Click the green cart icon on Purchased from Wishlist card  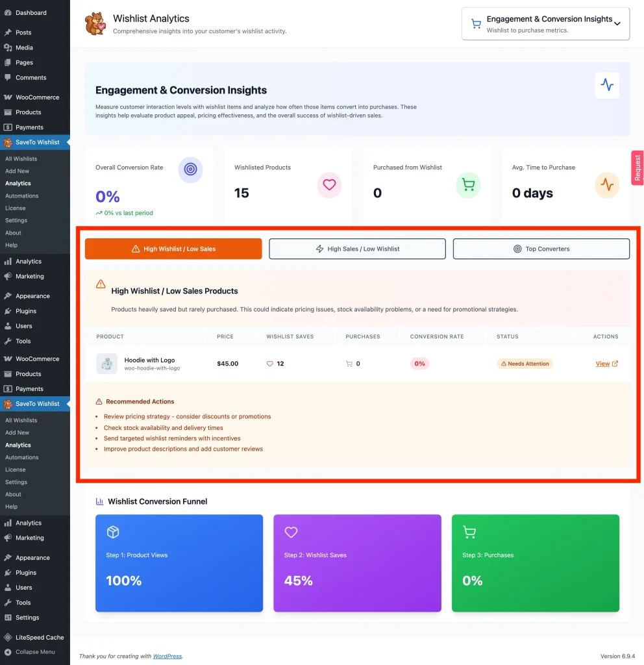(468, 185)
